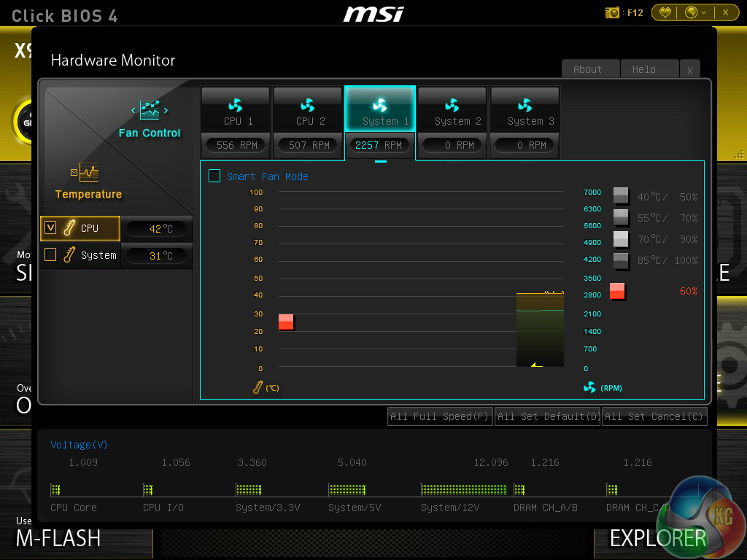Select the 55°C / 70% fan point slider

621,217
